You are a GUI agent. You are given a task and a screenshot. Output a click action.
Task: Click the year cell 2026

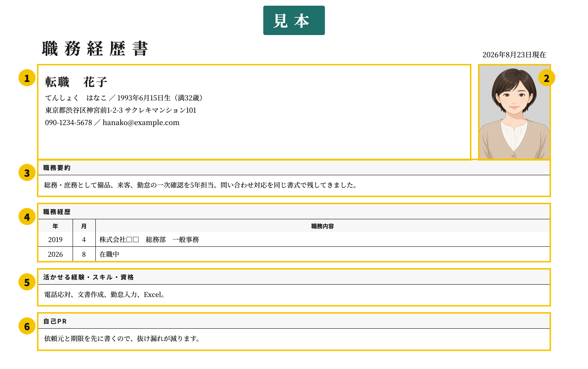[55, 254]
